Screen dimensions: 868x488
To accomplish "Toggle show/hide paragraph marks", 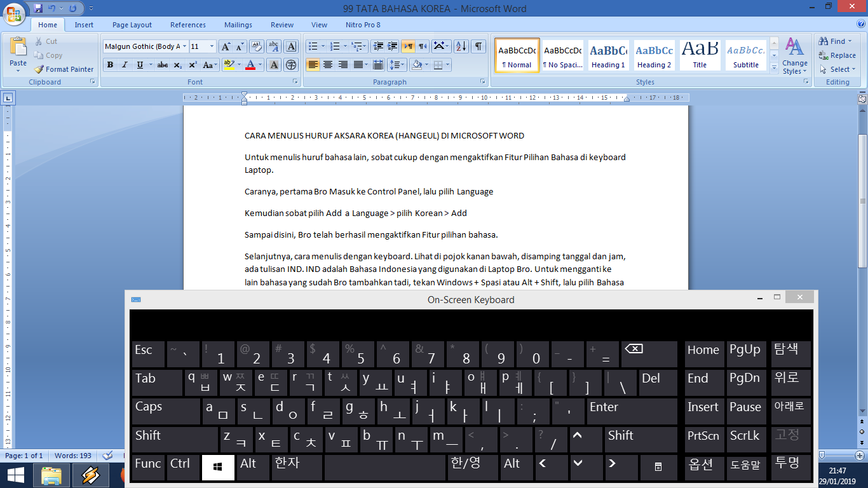I will click(478, 46).
